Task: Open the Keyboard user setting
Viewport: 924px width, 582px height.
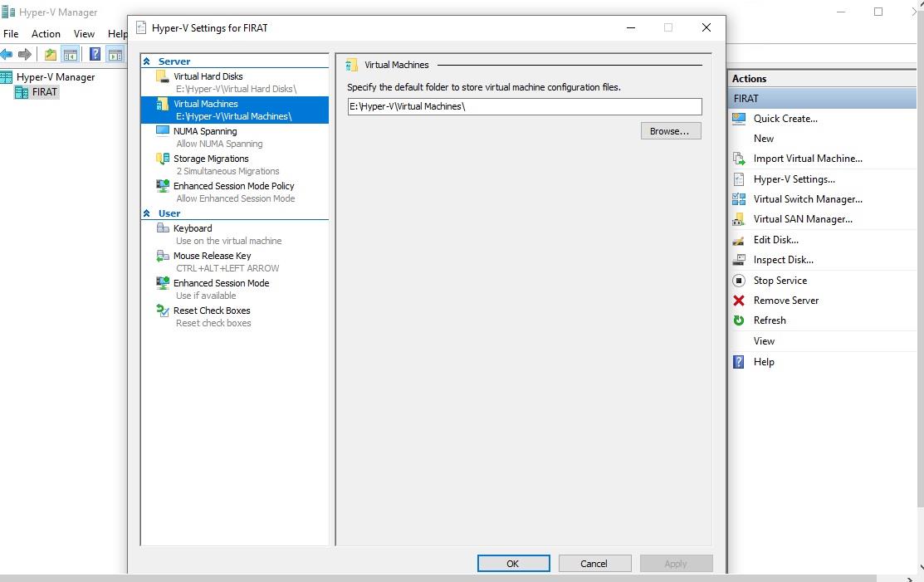Action: point(235,234)
